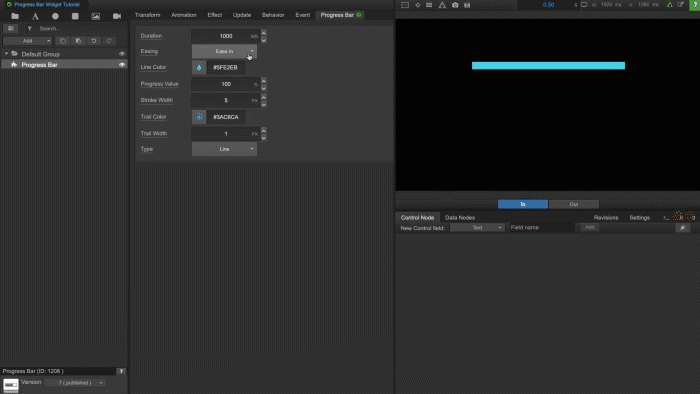Click the help icon beside Progress Bar ID
This screenshot has width=700, height=394.
[121, 371]
